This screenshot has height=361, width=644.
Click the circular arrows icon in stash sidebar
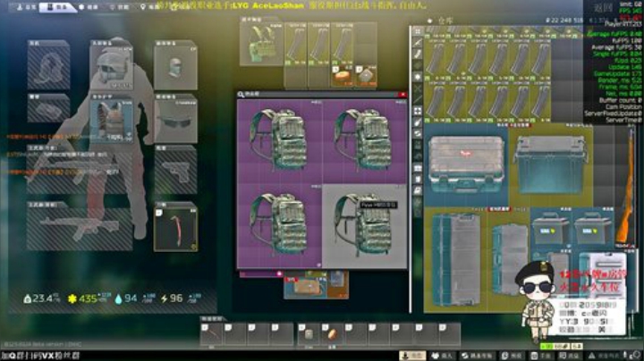coord(418,134)
